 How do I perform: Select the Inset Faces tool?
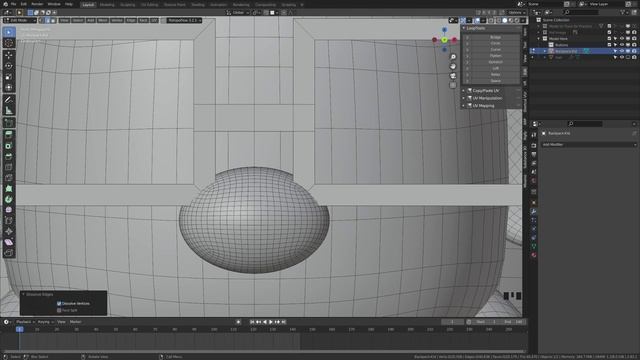click(9, 146)
